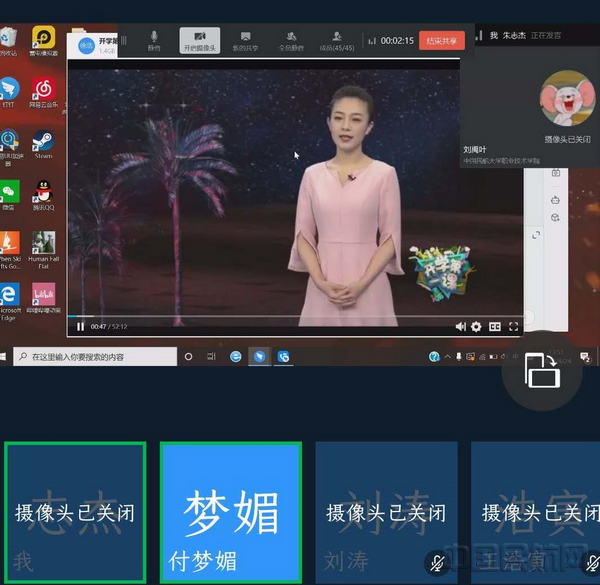
Task: Toggle the 开启摄像头 camera button
Action: click(x=199, y=40)
